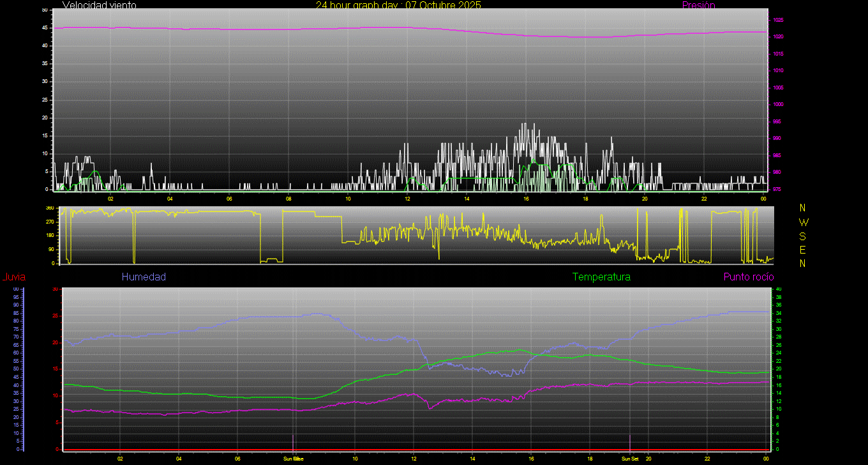The width and height of the screenshot is (868, 465).
Task: Click the 85 humidity axis value
Action: tap(16, 313)
